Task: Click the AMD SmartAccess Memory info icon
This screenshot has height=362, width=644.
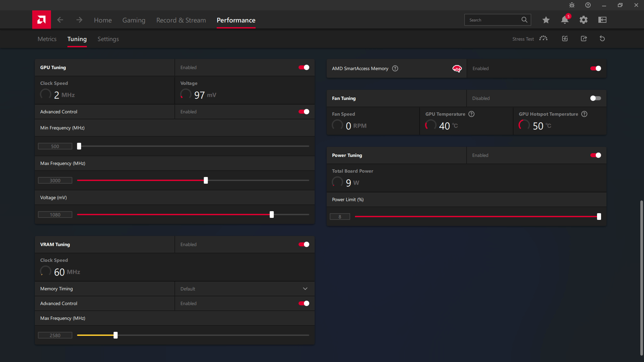Action: 395,68
